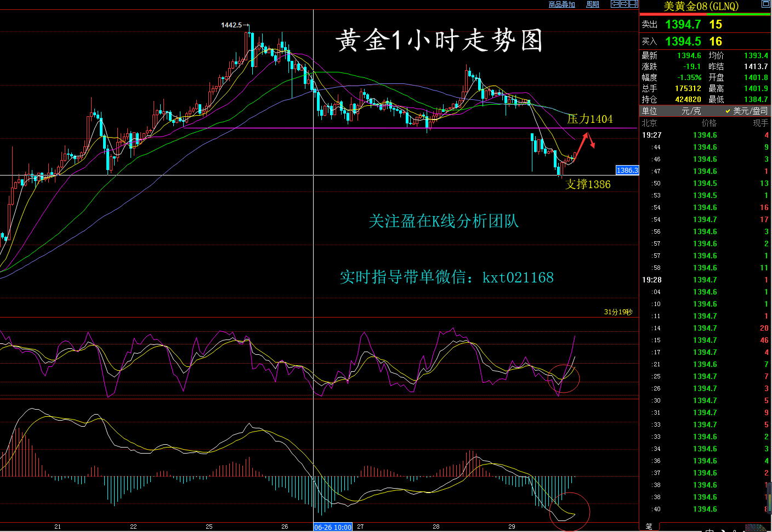Click the 卖出 ask price 1394.7
Screen dimensions: 772x532
click(683, 25)
